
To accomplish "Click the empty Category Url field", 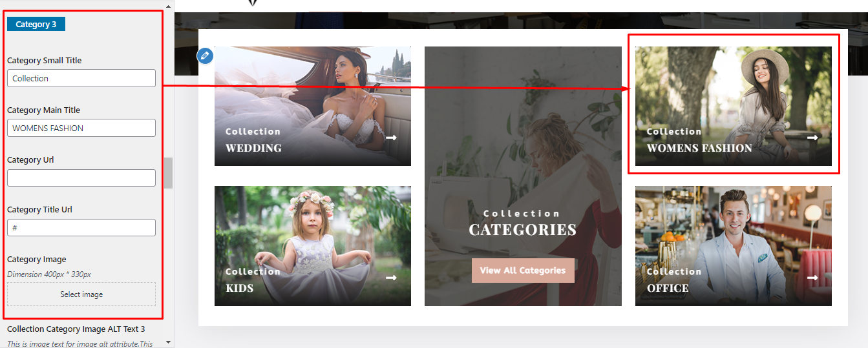I will [x=81, y=178].
